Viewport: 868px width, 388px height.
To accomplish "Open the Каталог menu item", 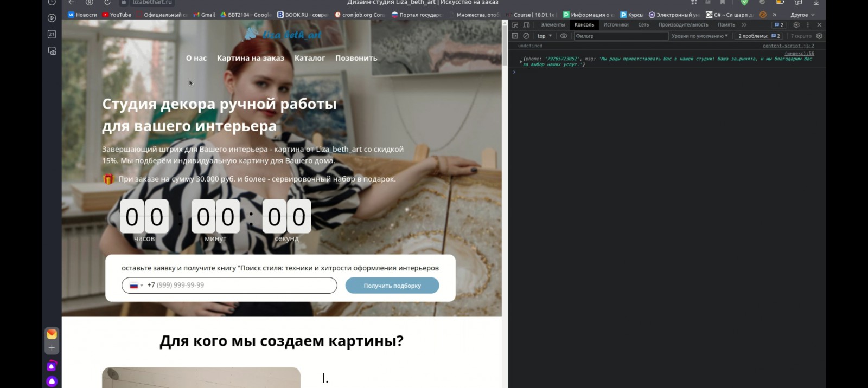I will 310,58.
